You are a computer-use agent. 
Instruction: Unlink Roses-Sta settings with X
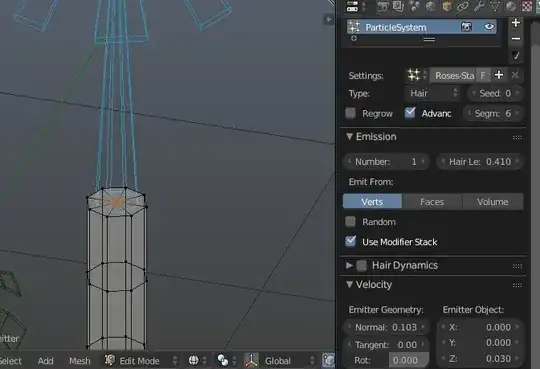(515, 75)
